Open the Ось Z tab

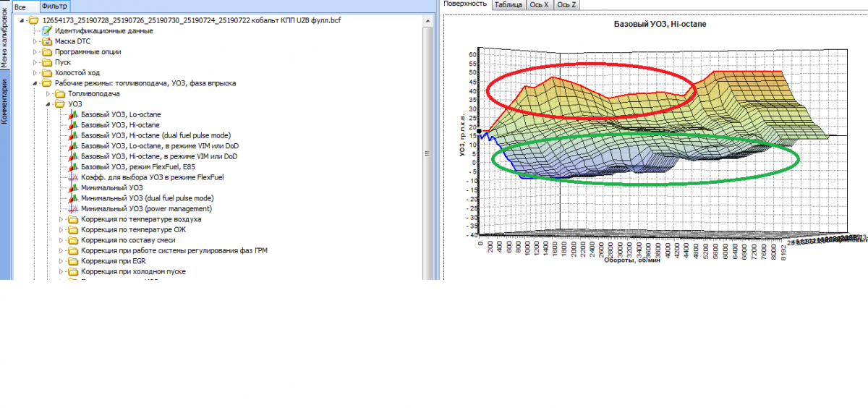pyautogui.click(x=566, y=5)
